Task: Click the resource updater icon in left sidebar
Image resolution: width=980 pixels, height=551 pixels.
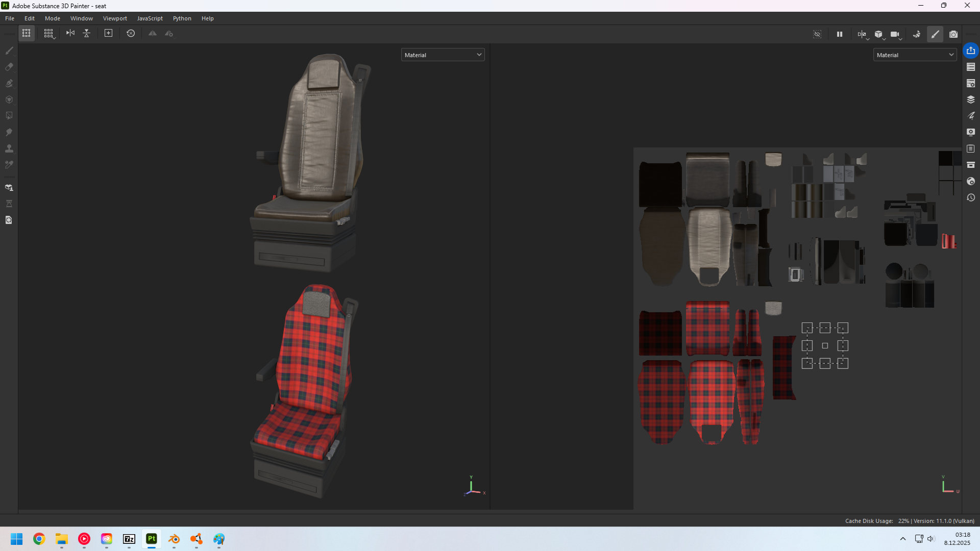Action: tap(9, 220)
